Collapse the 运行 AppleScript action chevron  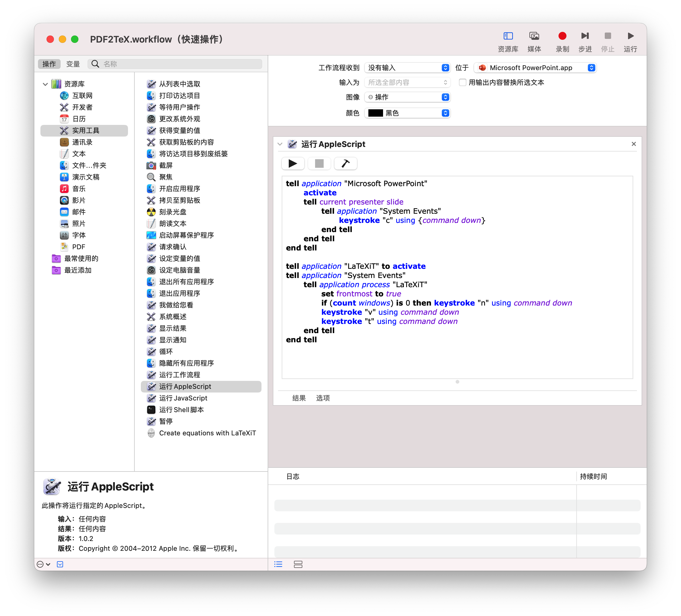[x=280, y=144]
